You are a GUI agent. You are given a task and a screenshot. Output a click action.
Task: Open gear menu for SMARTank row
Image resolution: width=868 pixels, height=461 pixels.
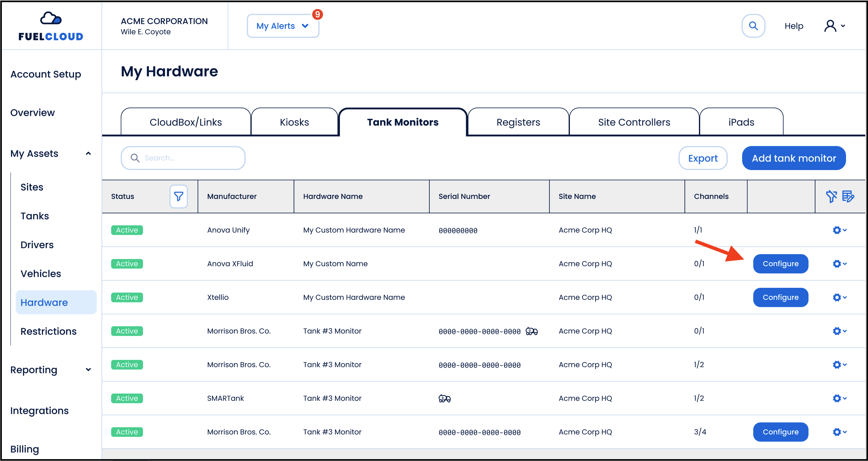pyautogui.click(x=839, y=398)
